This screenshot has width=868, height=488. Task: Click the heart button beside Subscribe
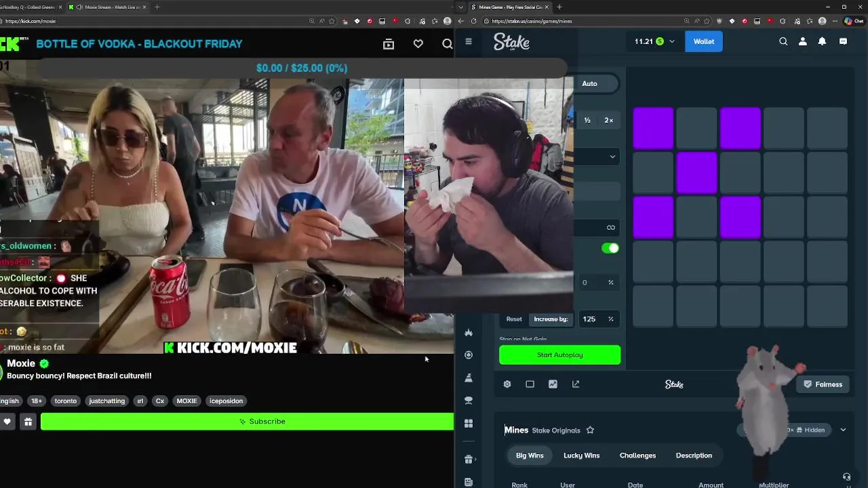click(x=7, y=422)
